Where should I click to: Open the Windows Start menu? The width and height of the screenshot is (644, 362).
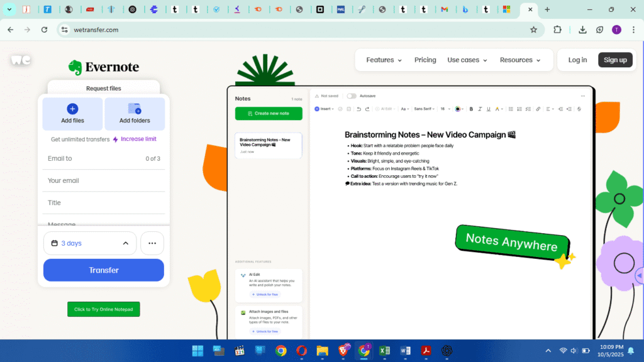click(197, 351)
